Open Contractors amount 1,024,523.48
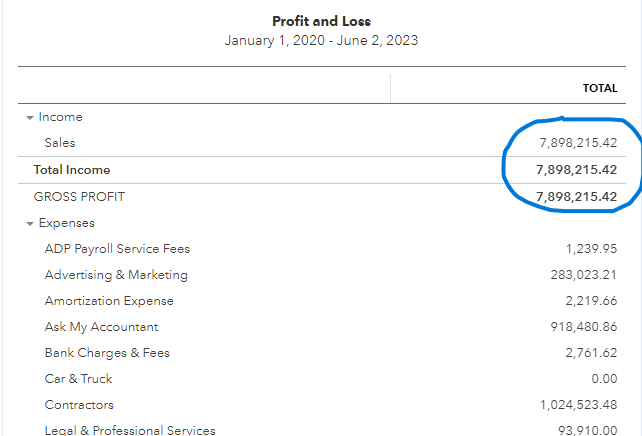642x436 pixels. click(573, 405)
